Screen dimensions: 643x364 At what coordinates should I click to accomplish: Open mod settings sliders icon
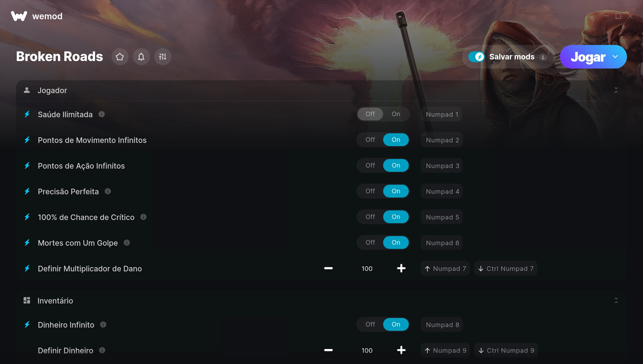(163, 57)
